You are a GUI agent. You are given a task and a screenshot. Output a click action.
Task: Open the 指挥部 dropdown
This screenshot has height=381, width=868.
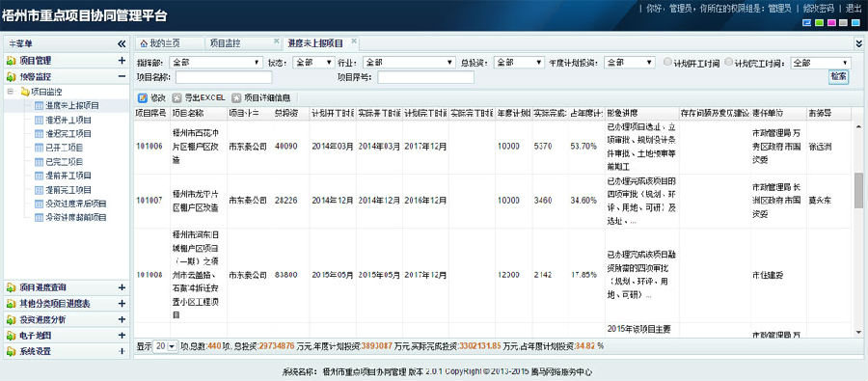[x=216, y=63]
